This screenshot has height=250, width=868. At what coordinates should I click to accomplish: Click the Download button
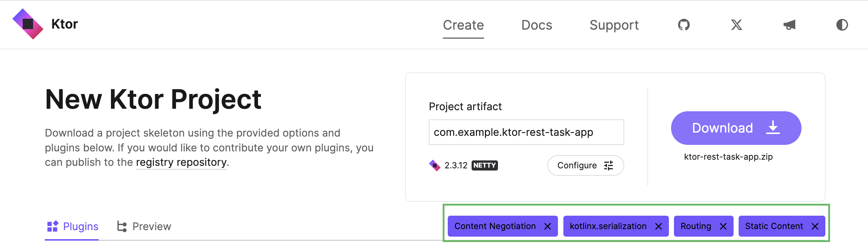pyautogui.click(x=736, y=128)
